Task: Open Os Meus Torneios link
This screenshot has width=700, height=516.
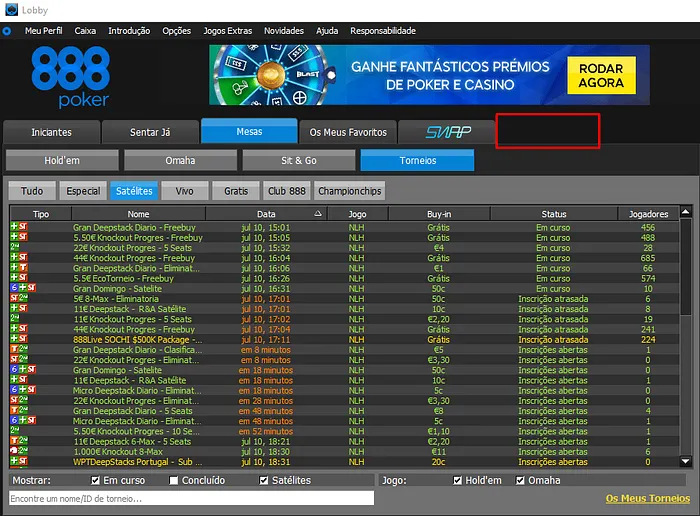Action: (x=647, y=498)
